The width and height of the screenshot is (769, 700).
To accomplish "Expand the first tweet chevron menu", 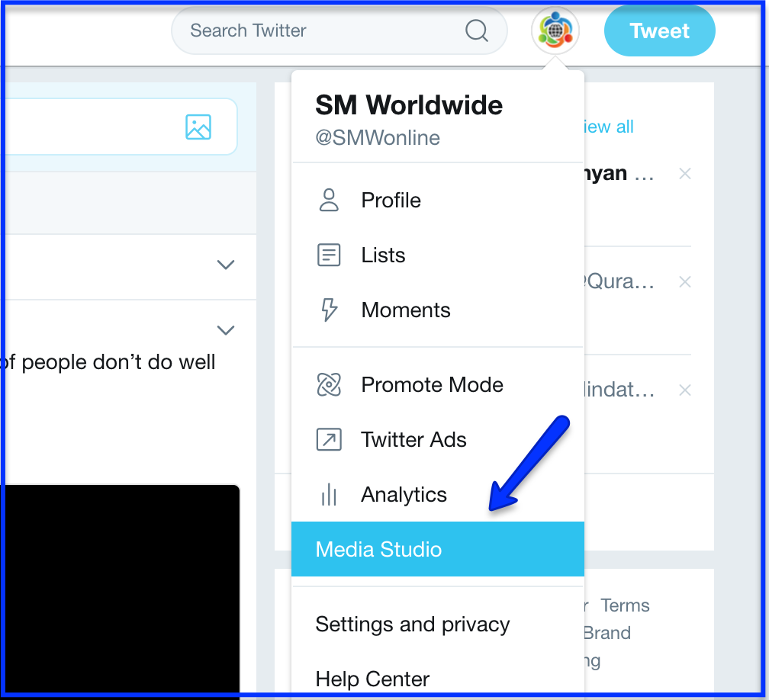I will click(x=226, y=265).
